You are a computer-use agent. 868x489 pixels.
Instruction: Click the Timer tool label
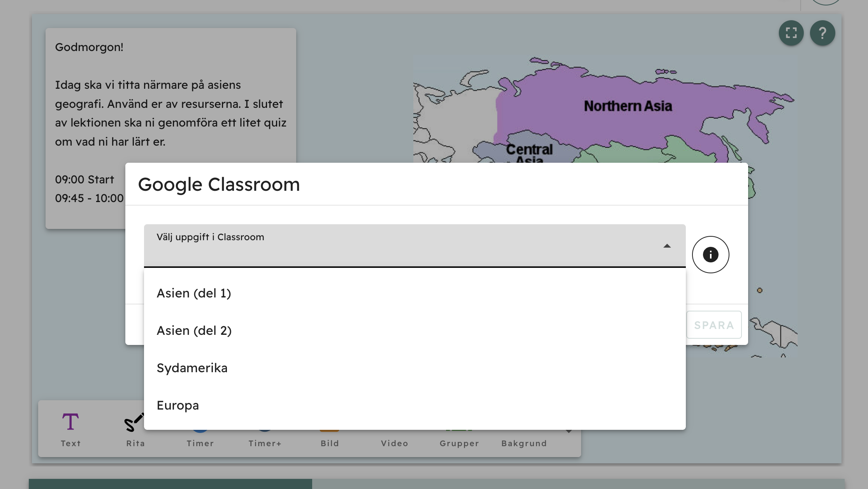[200, 443]
